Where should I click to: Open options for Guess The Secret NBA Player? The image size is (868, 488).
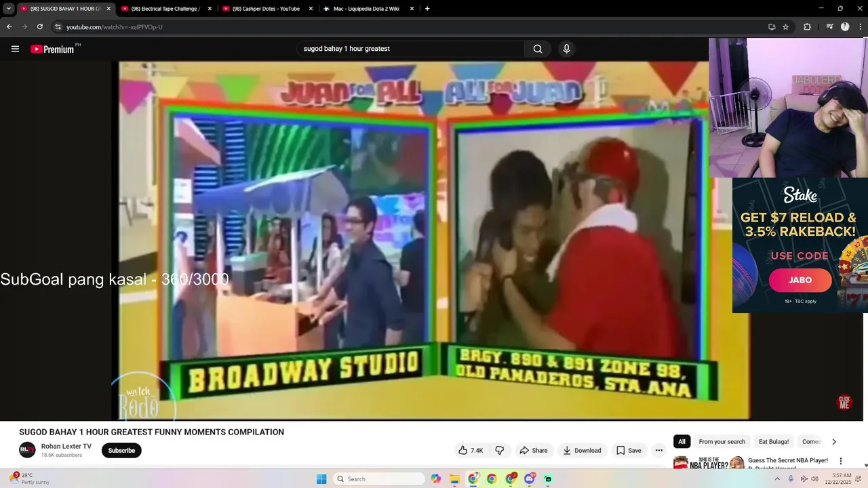[840, 461]
